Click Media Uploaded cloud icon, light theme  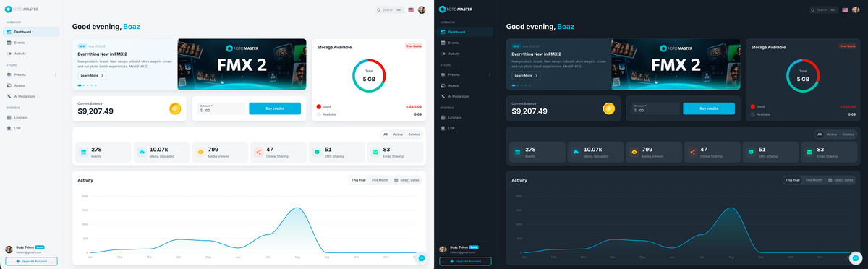(x=142, y=153)
